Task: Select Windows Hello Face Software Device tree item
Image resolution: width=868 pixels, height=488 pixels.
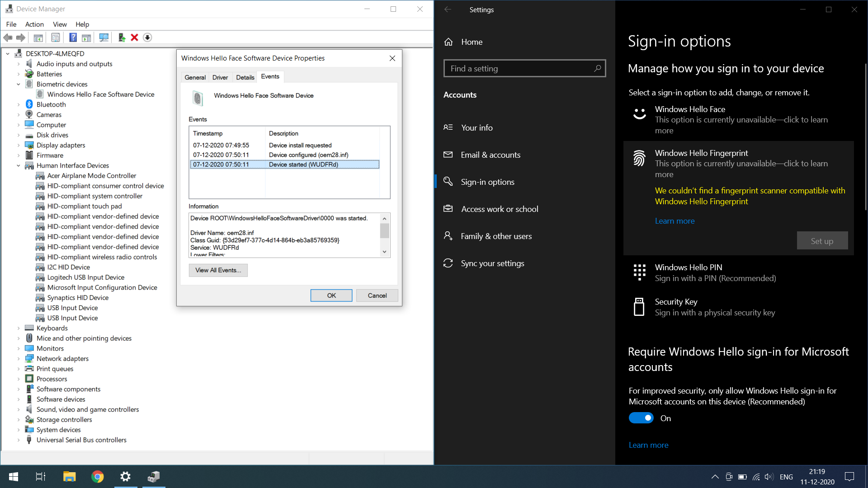Action: pyautogui.click(x=100, y=94)
